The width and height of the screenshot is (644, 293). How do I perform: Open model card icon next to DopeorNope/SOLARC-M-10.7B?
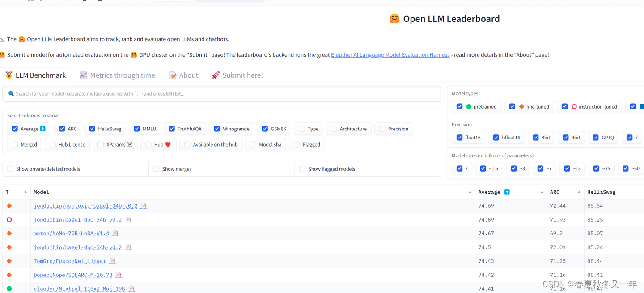119,275
